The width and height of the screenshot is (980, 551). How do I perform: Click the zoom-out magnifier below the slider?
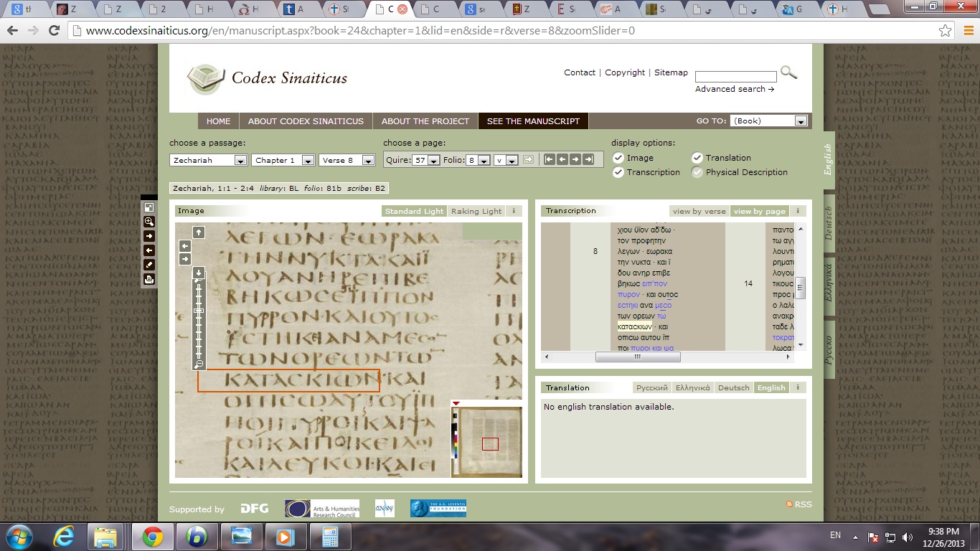[x=199, y=364]
